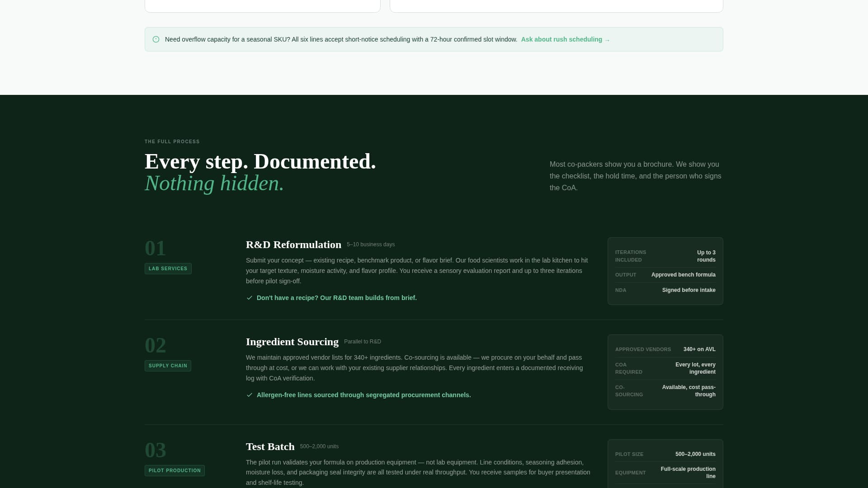Click the CO-SOURCING value pass-through
868x488 pixels.
tap(689, 391)
